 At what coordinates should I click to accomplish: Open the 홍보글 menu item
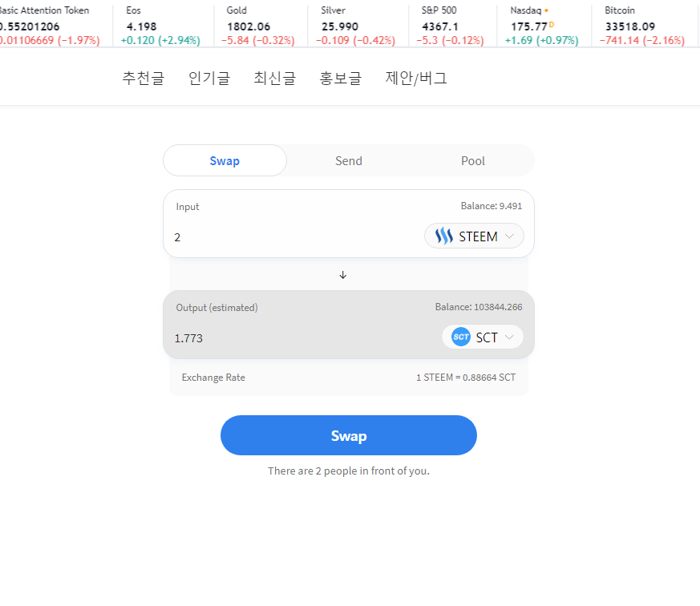[x=340, y=78]
